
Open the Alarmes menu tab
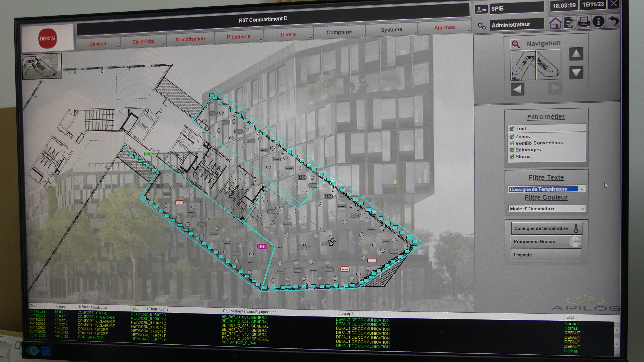(444, 28)
